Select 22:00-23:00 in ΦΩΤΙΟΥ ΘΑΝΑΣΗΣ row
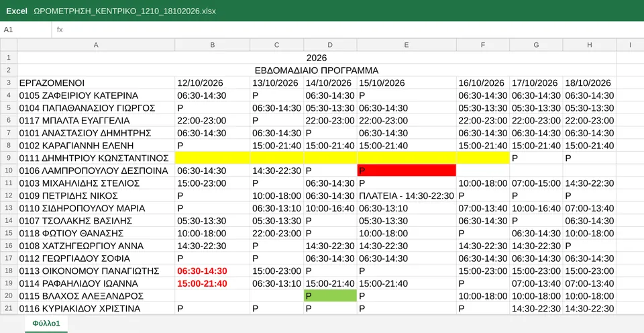The image size is (644, 333). 277,234
